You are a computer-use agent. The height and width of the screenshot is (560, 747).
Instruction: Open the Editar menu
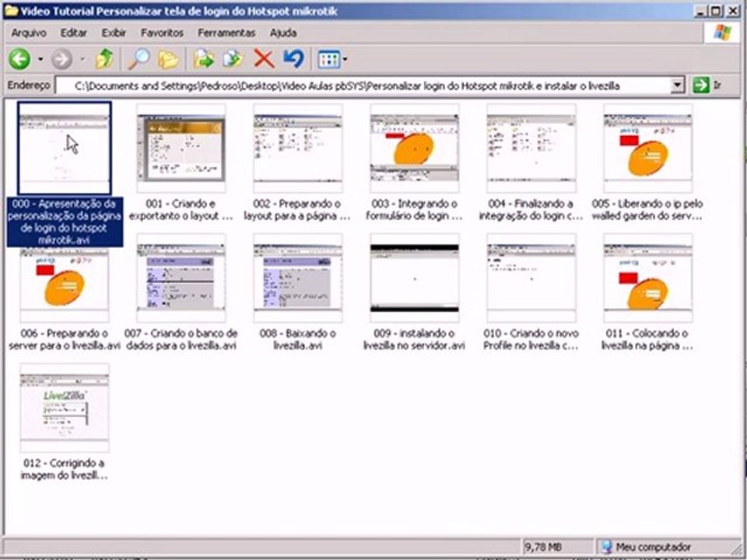click(73, 33)
